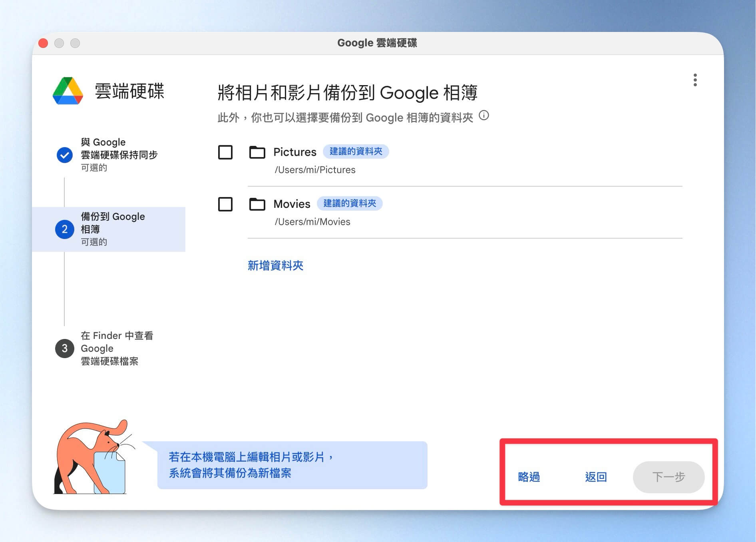Screen dimensions: 756x542
Task: Click the blue tip bubble about editing photos
Action: tap(292, 465)
